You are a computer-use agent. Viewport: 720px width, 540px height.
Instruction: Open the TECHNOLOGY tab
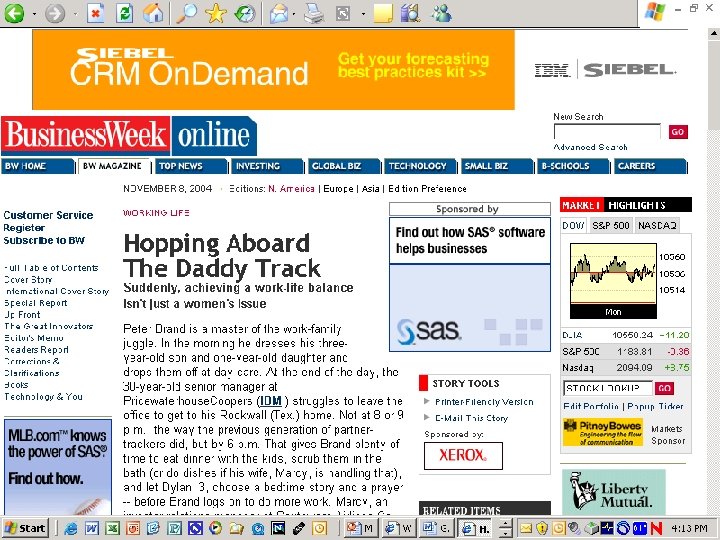[x=421, y=166]
